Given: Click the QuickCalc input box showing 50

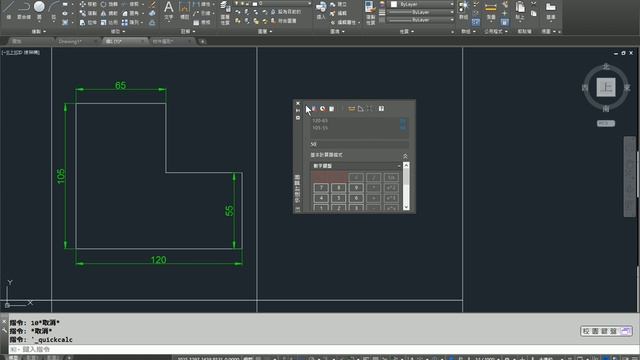Looking at the screenshot, I should pyautogui.click(x=359, y=144).
